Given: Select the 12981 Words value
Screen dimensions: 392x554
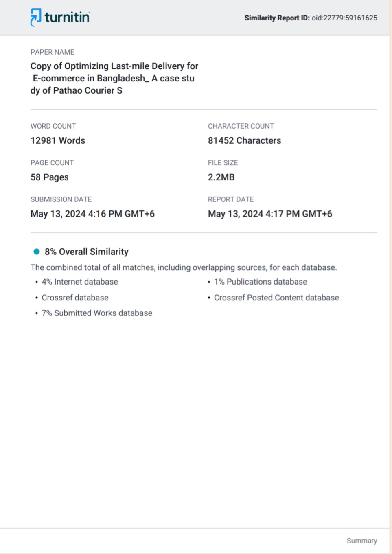Looking at the screenshot, I should click(x=58, y=140).
